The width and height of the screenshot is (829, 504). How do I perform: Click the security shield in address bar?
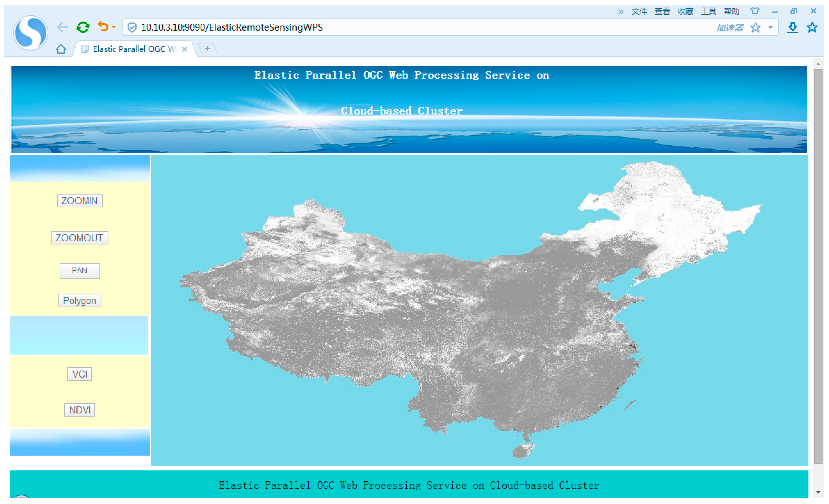tap(132, 28)
